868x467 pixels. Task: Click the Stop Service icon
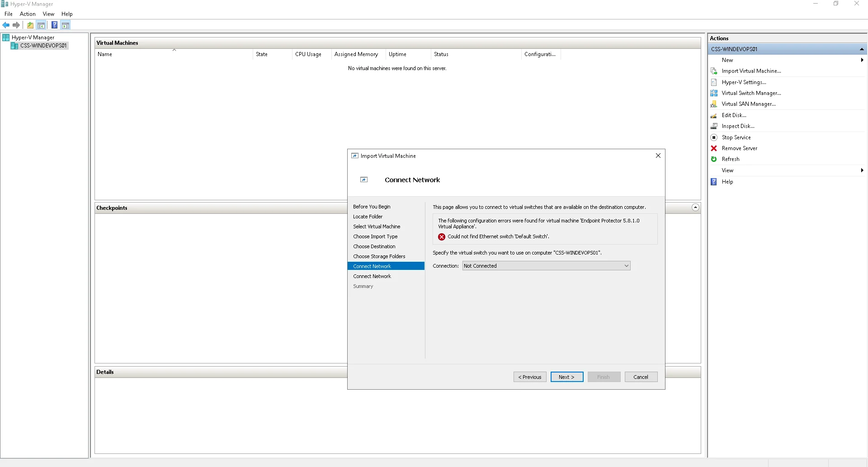[x=714, y=137]
